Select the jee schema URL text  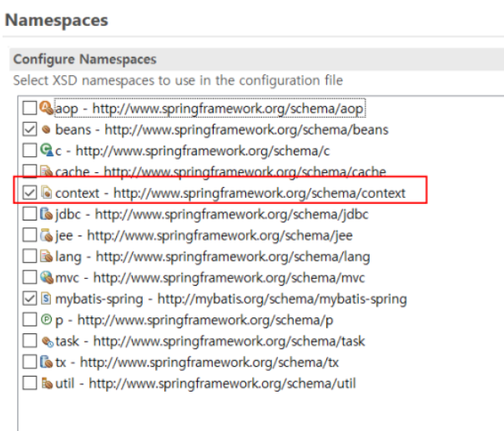point(219,236)
